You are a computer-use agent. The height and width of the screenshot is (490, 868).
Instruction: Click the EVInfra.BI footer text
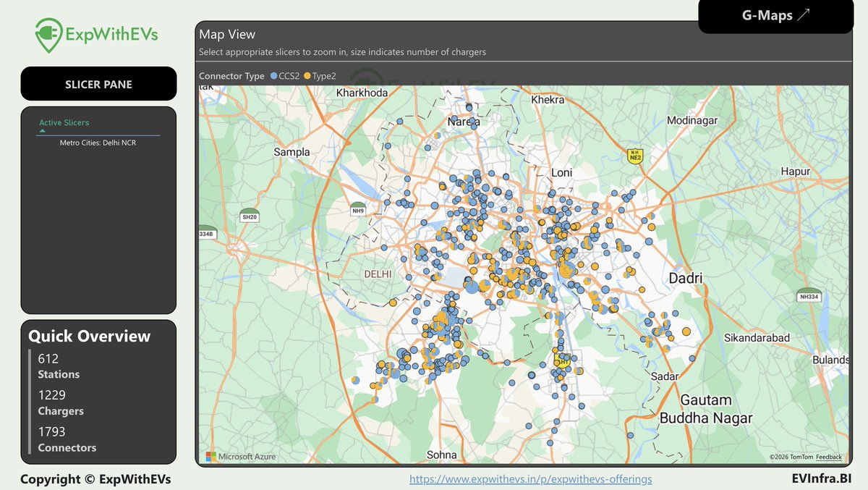click(820, 479)
